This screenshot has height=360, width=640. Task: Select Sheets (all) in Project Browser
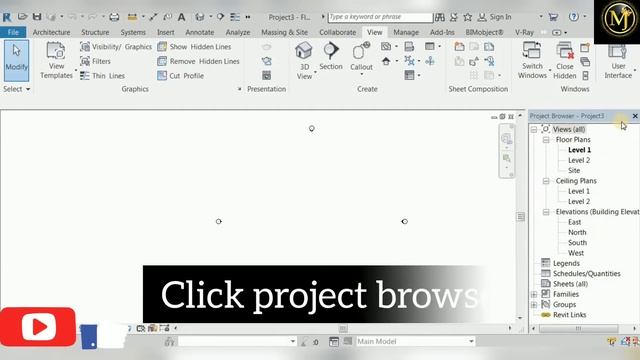(x=570, y=284)
